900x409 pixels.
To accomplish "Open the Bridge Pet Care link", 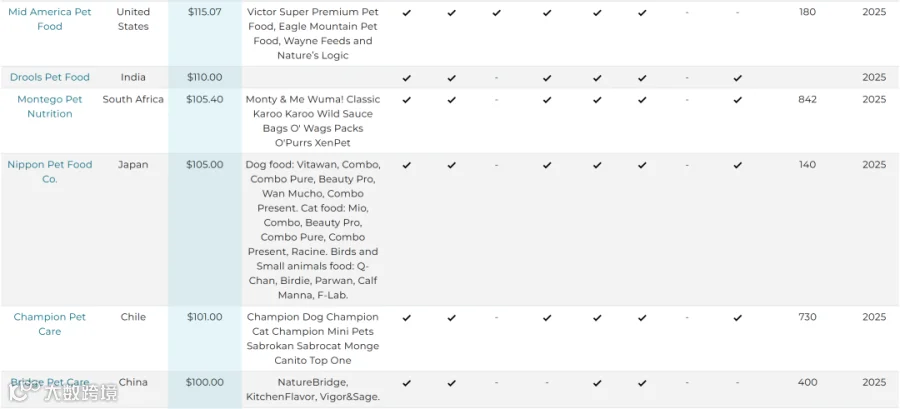I will tap(50, 383).
